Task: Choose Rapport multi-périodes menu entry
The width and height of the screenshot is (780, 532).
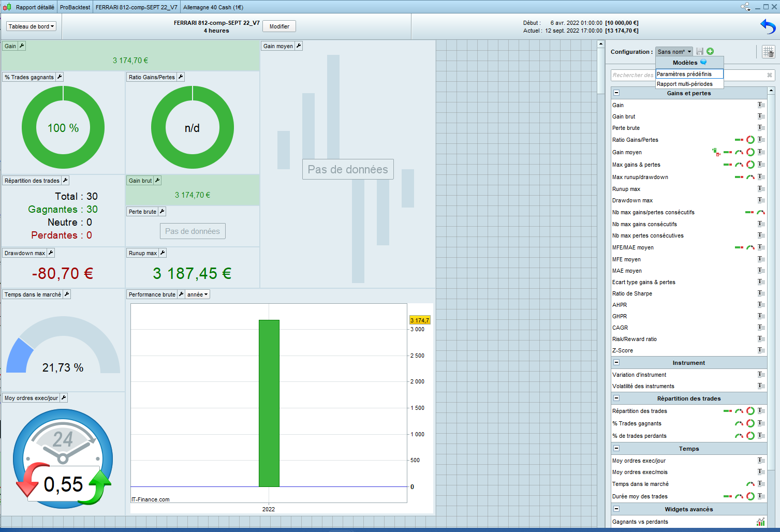Action: click(685, 84)
